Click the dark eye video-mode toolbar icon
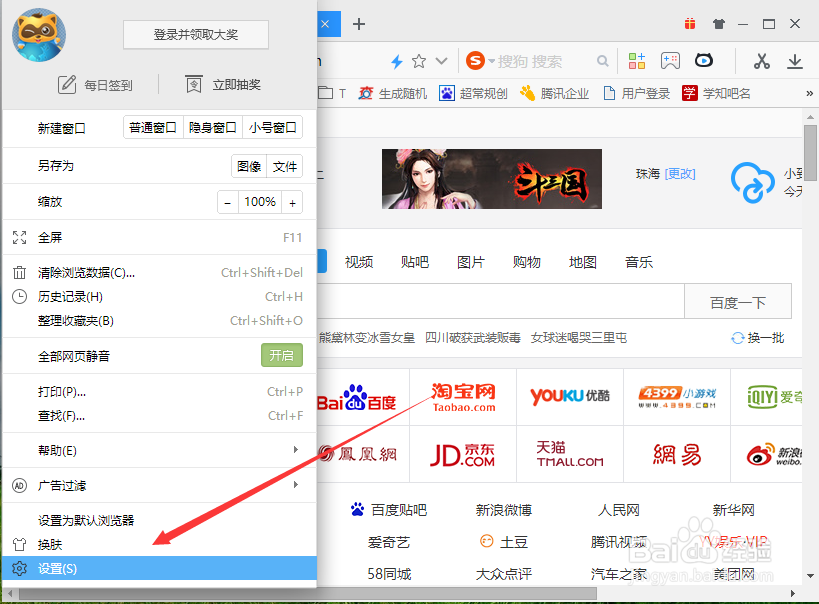Screen dimensions: 819x604 point(705,61)
